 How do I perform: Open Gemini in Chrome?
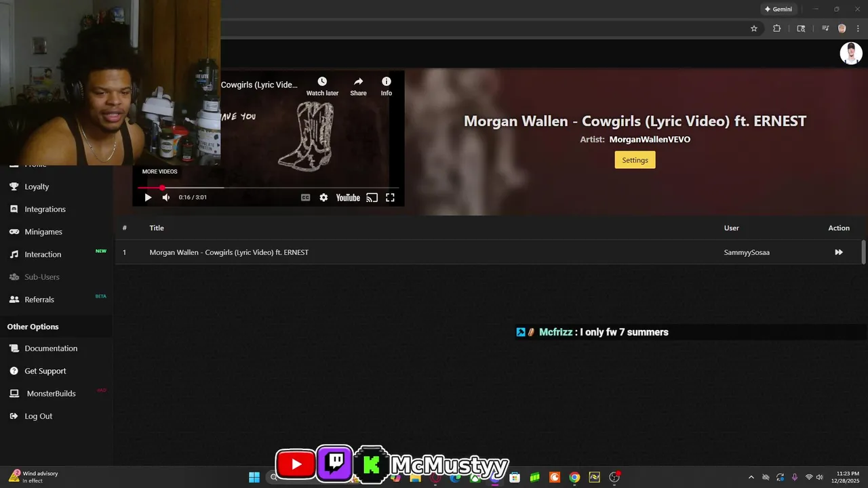[778, 9]
